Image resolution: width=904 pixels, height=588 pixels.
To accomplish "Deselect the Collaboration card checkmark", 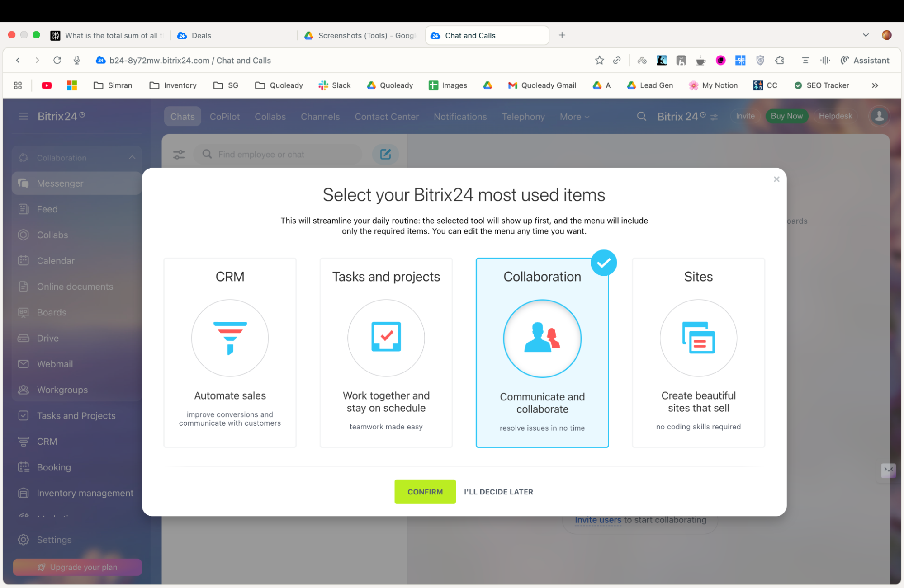I will (x=603, y=263).
